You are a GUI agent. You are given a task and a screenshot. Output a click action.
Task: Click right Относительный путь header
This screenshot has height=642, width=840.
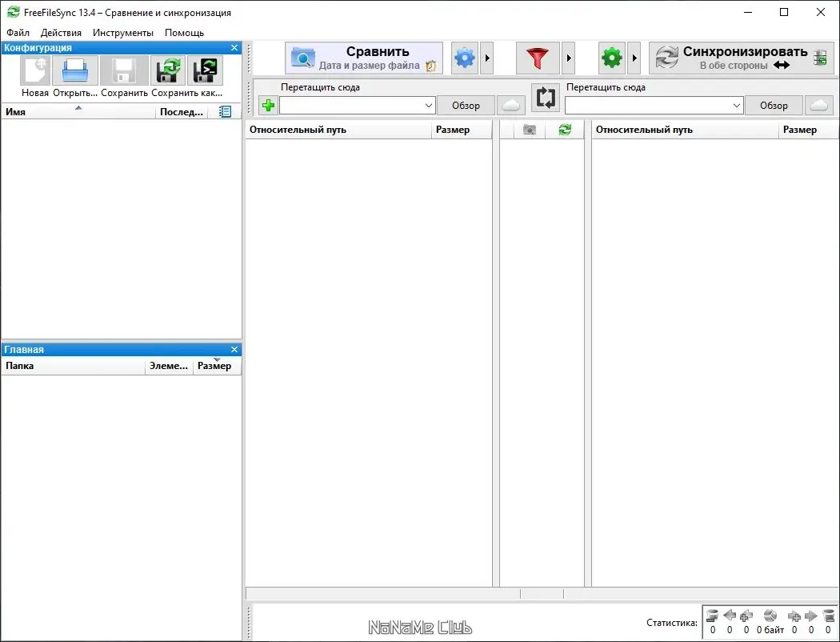click(x=685, y=130)
